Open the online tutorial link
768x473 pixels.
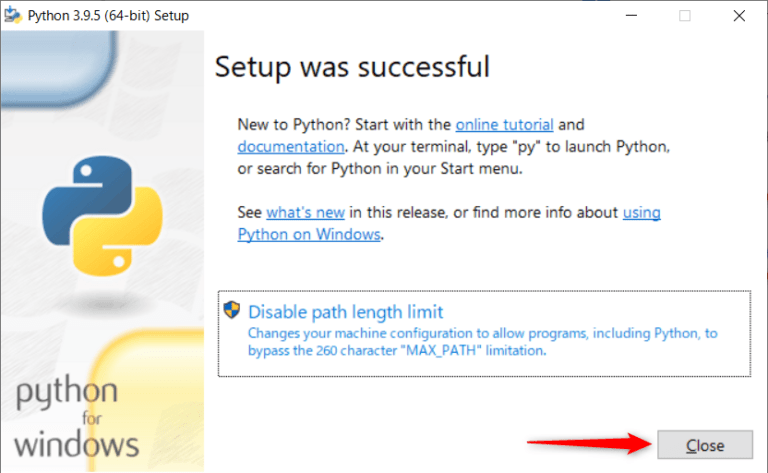[504, 125]
